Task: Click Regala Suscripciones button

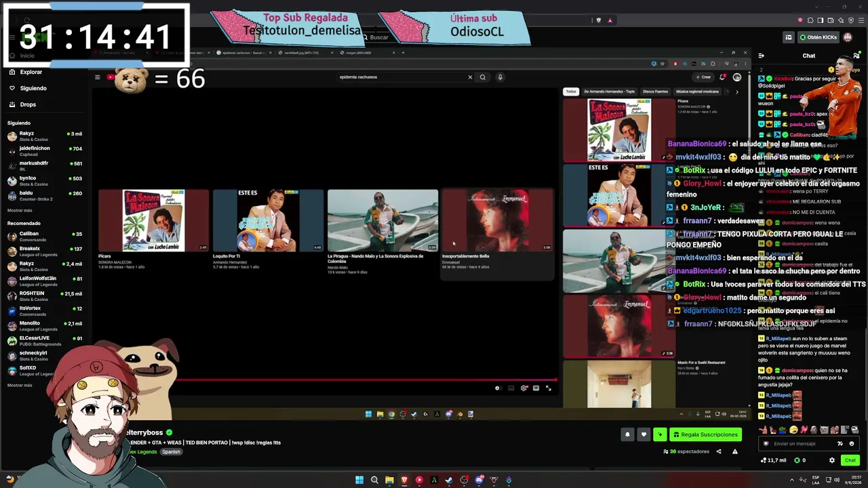Action: coord(705,434)
